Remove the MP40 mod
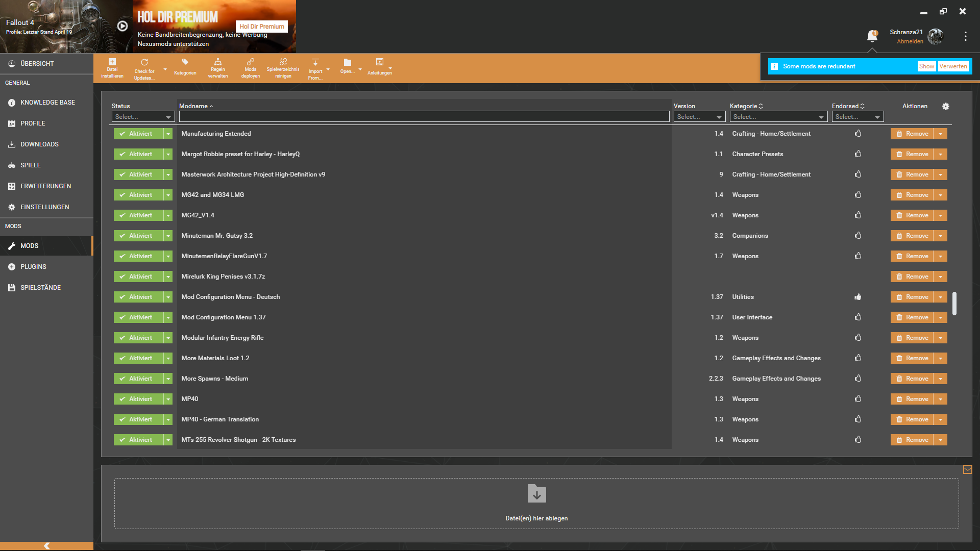980x551 pixels. point(913,399)
